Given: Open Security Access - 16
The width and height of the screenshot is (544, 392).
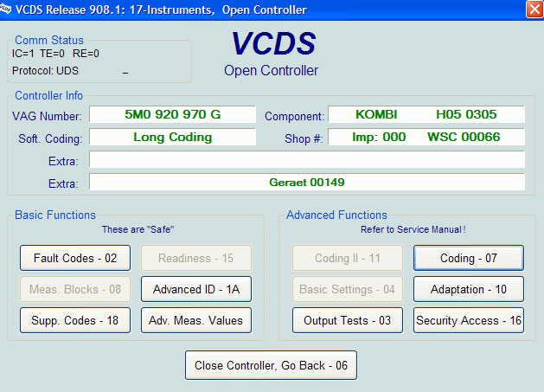Looking at the screenshot, I should click(x=468, y=320).
